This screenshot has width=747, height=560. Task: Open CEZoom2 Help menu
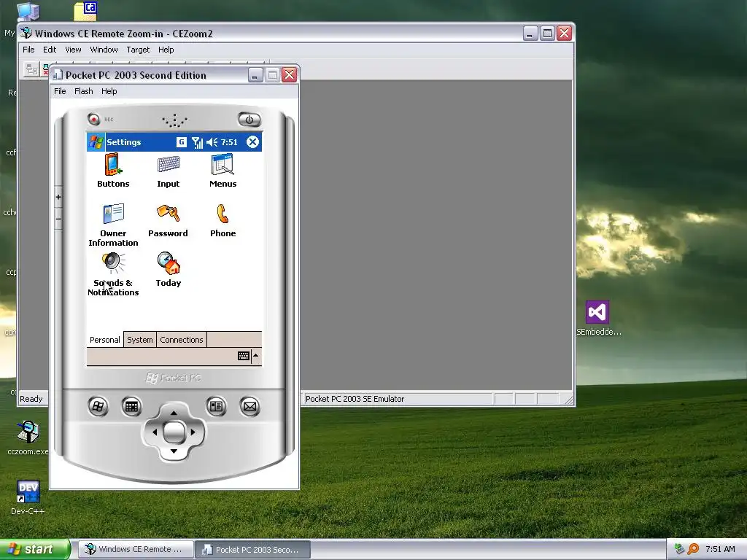click(x=166, y=50)
